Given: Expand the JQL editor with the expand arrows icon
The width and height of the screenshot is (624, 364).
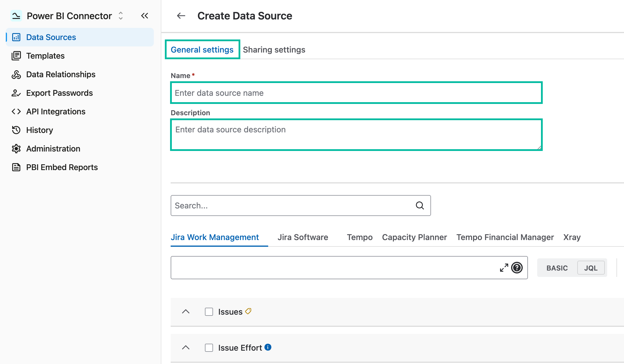Looking at the screenshot, I should 504,268.
